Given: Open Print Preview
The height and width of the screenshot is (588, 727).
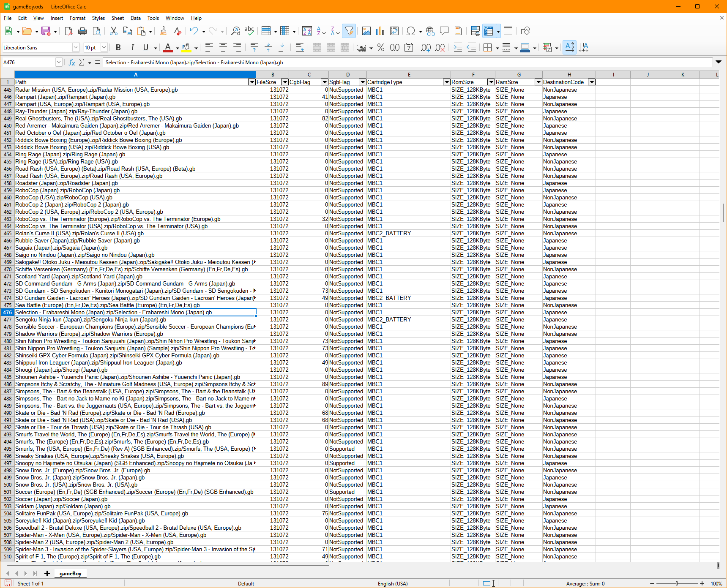Looking at the screenshot, I should (x=97, y=31).
